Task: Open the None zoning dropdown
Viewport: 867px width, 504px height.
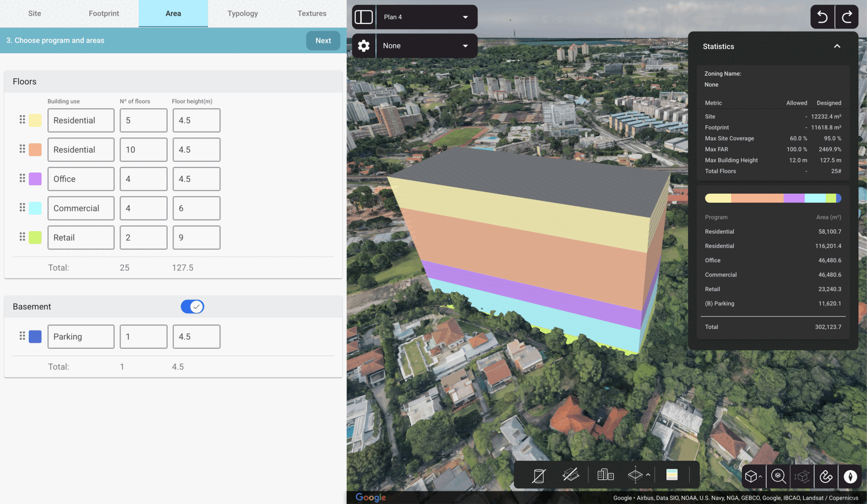Action: pos(426,46)
